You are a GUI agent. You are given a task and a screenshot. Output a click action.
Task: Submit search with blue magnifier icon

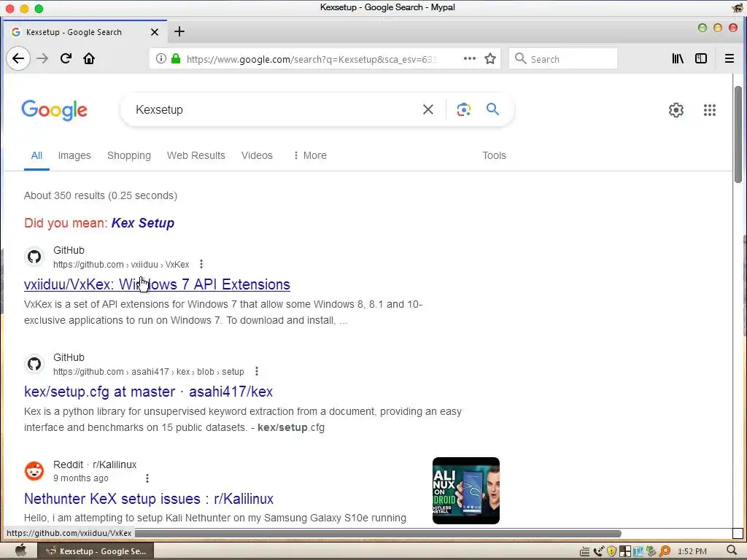(492, 109)
